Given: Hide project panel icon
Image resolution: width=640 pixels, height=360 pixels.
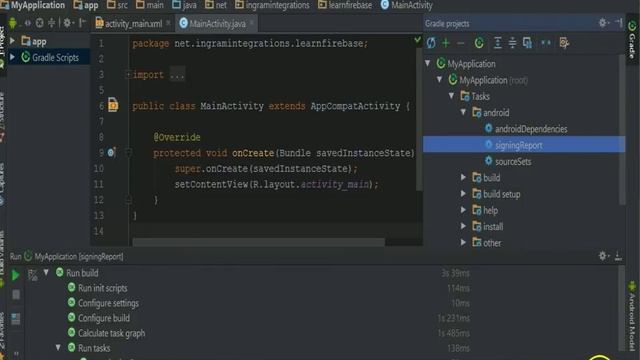Looking at the screenshot, I should point(83,23).
